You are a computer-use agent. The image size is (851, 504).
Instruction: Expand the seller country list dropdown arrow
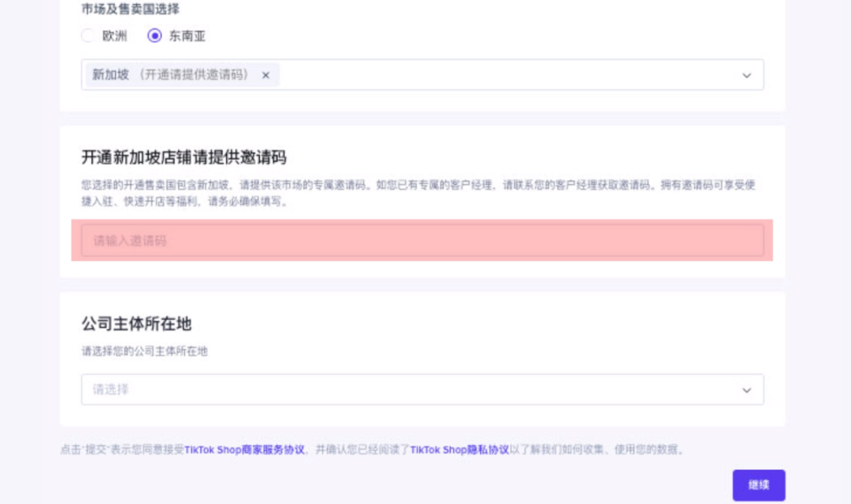coord(746,75)
